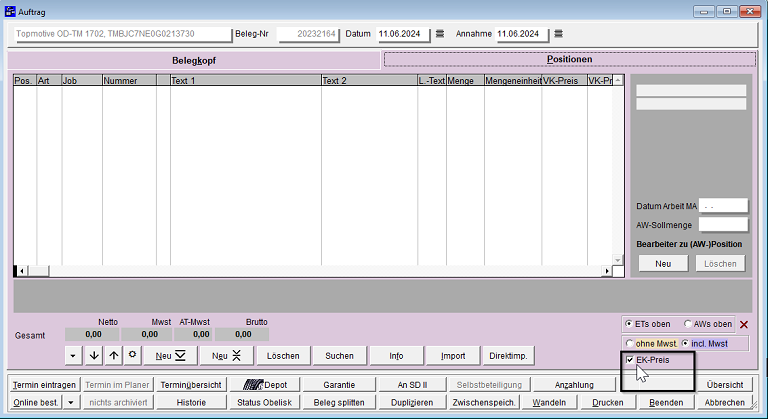
Task: Select the AWs oben radio option
Action: tap(688, 324)
